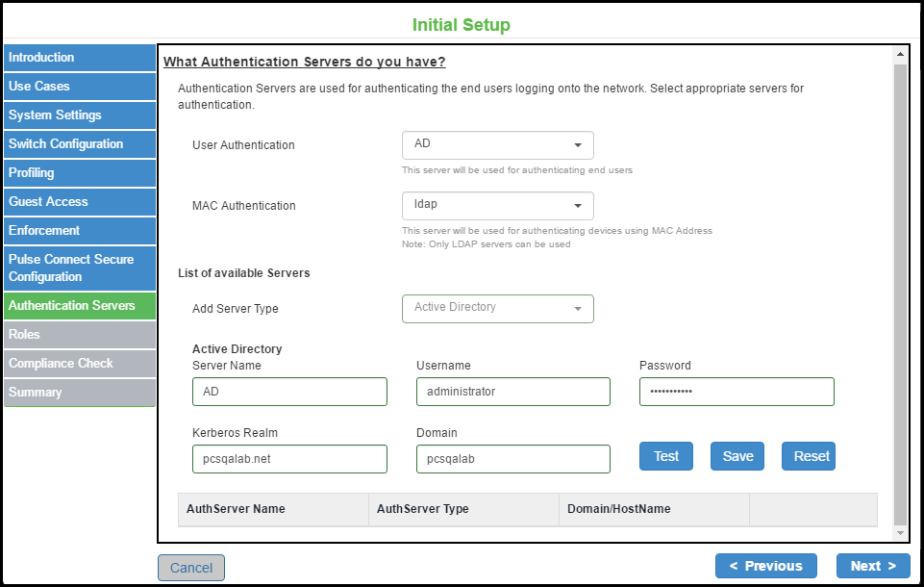Open System Settings in the sidebar
The image size is (924, 587).
click(79, 115)
